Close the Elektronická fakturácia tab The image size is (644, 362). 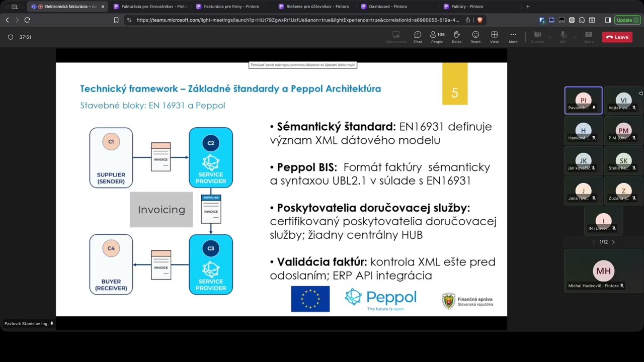tap(103, 7)
